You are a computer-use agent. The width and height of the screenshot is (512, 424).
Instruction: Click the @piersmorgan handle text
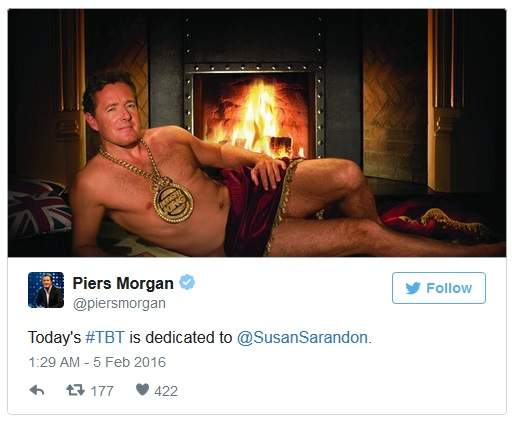coord(119,304)
